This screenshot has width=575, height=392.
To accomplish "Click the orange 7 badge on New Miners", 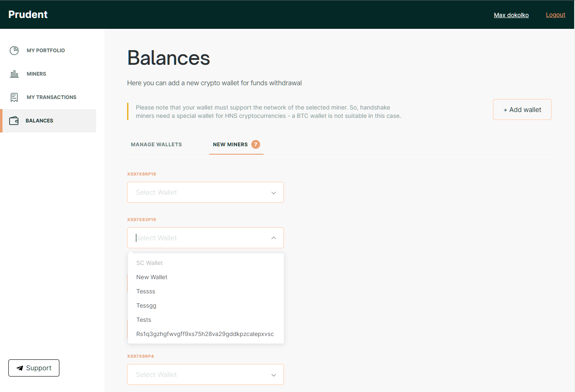I will [x=256, y=145].
